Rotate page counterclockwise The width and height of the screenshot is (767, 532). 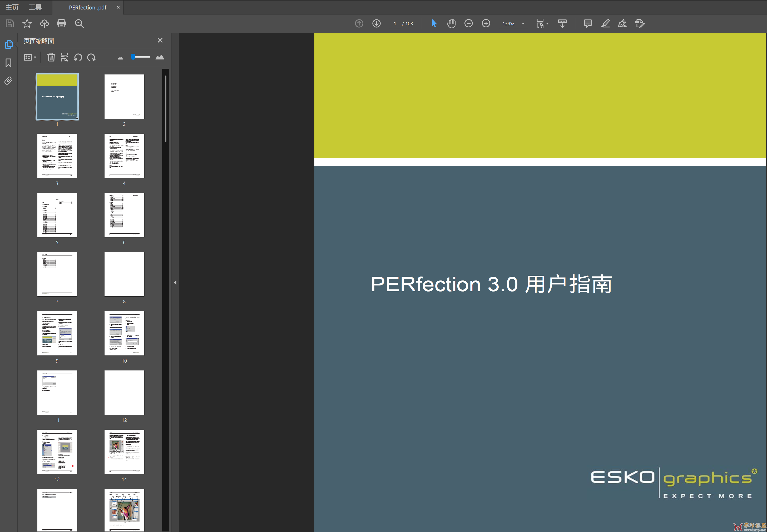coord(78,57)
